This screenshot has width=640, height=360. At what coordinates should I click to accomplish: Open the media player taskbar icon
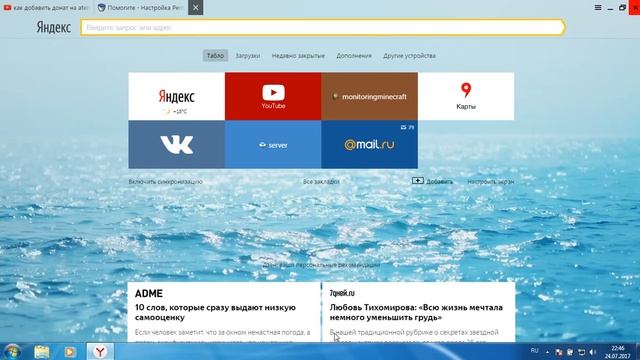(70, 351)
